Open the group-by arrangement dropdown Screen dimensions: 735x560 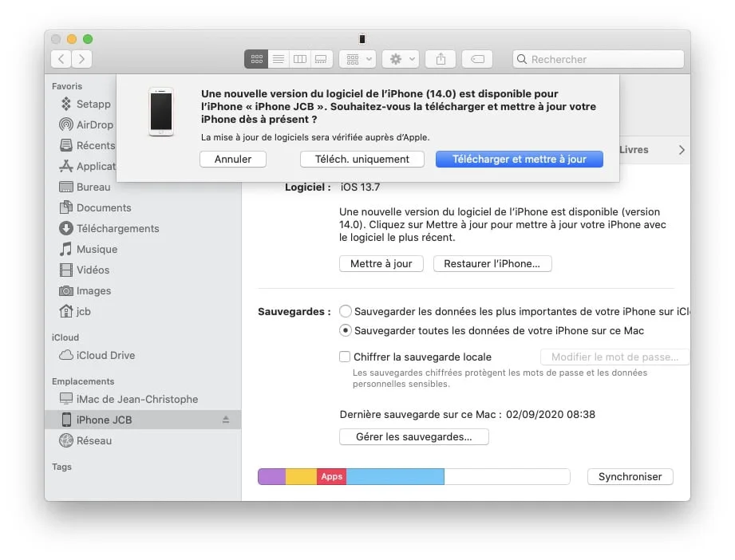(358, 59)
